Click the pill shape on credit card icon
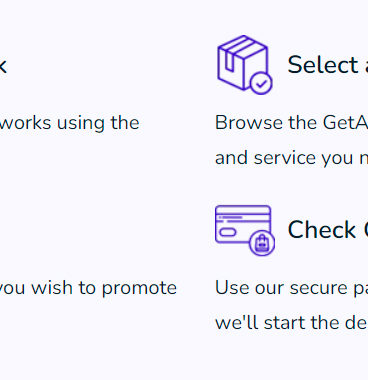 point(228,232)
